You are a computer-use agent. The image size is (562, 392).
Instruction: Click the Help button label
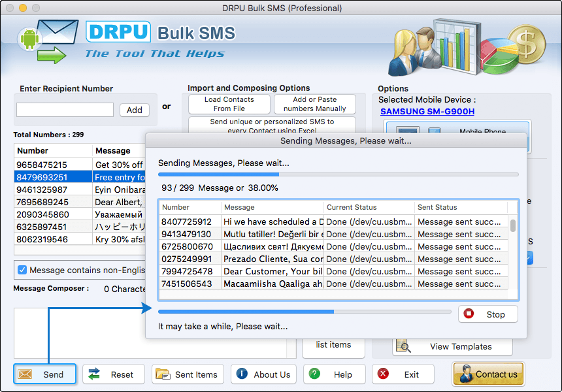point(342,374)
